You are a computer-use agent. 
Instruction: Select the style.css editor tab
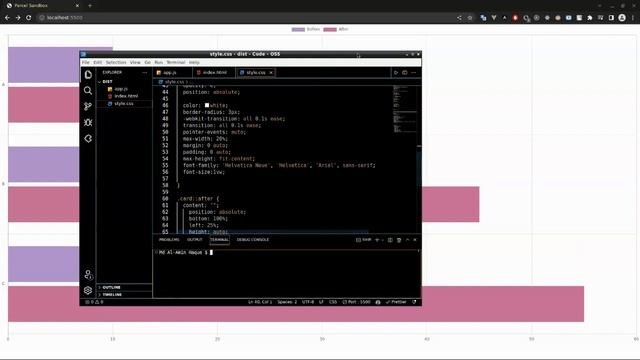(x=256, y=73)
